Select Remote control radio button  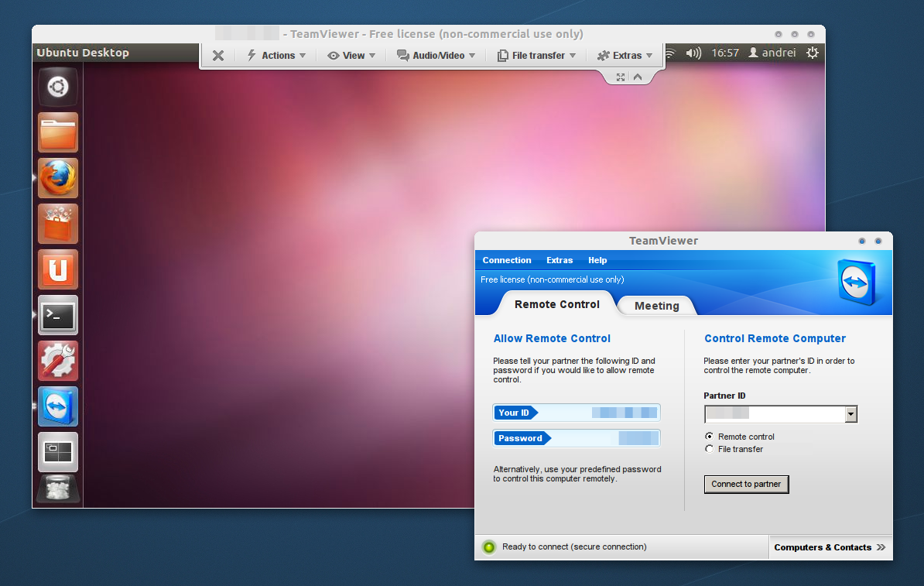(709, 437)
